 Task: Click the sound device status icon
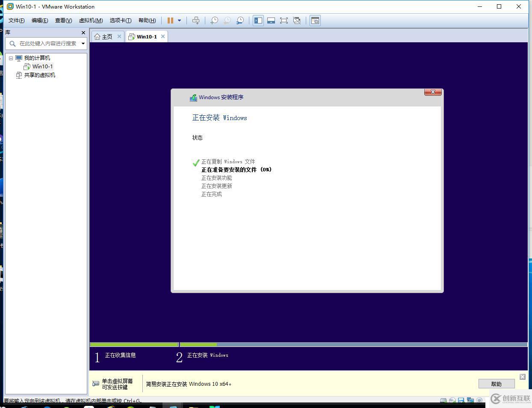point(480,401)
